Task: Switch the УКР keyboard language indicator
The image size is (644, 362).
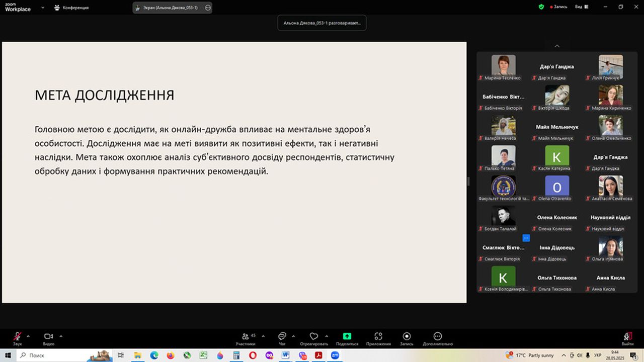Action: coord(598,355)
